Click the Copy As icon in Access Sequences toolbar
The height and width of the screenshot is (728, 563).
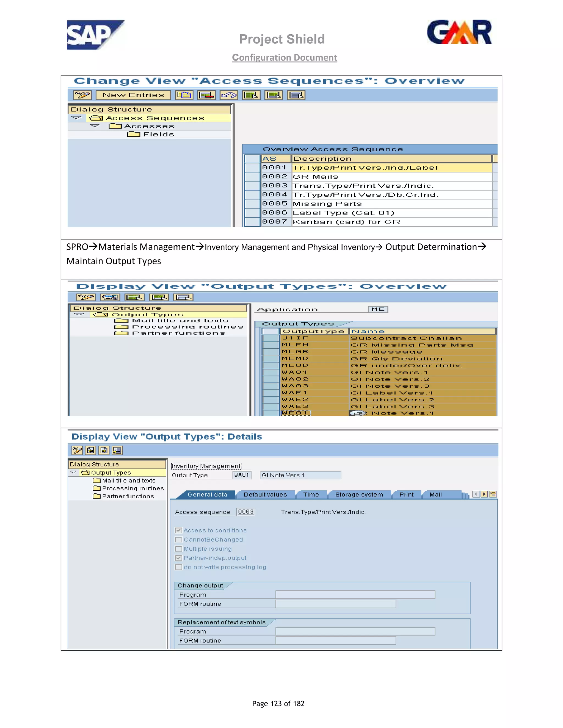point(184,95)
